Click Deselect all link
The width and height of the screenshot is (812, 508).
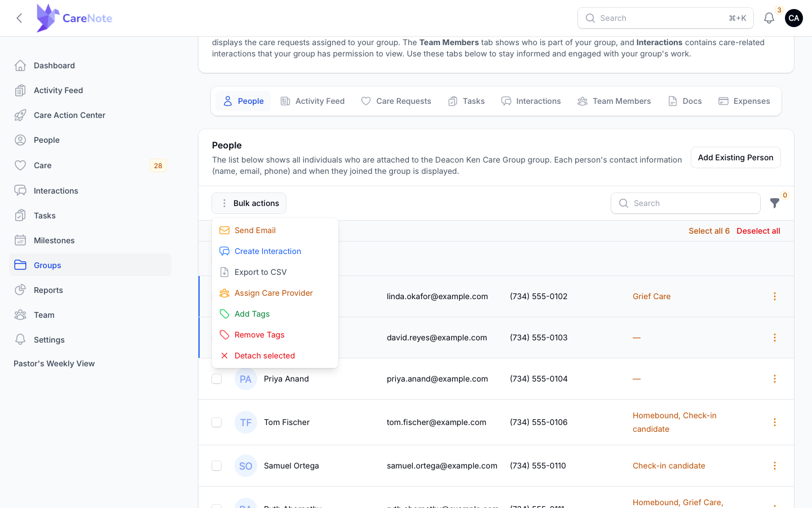(x=758, y=231)
